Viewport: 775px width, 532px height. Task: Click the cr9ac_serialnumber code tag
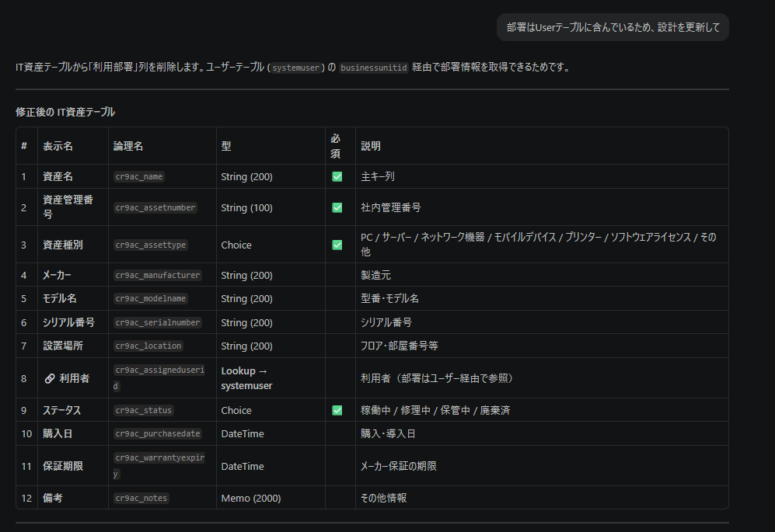pos(158,322)
